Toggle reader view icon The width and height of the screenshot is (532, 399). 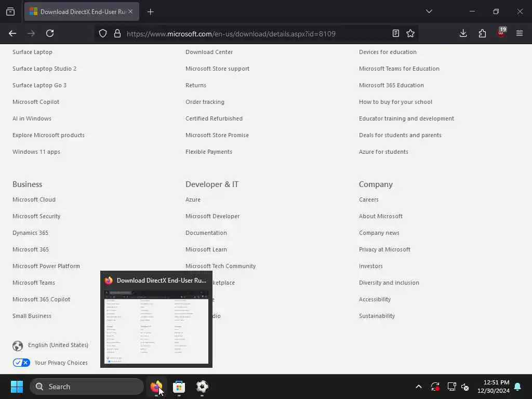click(395, 33)
